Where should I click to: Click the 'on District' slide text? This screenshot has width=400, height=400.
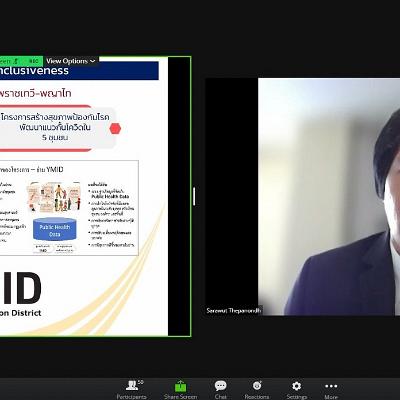(20, 313)
